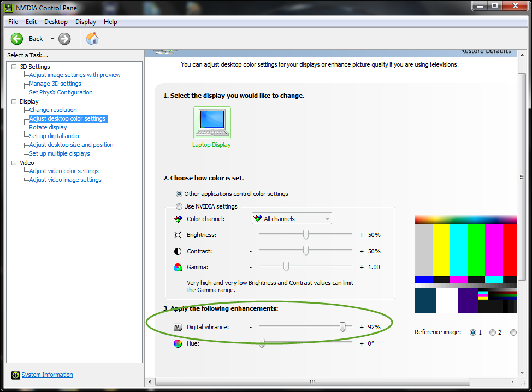This screenshot has height=392, width=532.
Task: Click the Color channel RGB diamonds icon
Action: [178, 219]
